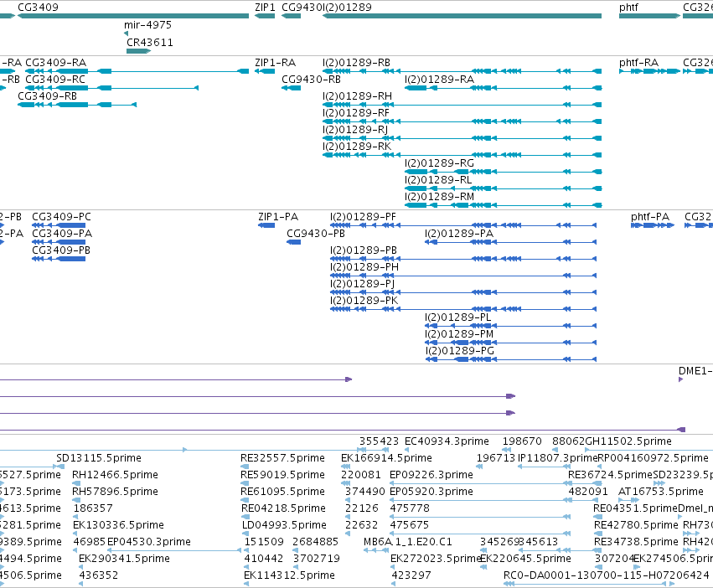The height and width of the screenshot is (588, 713).
Task: Select the CG3409 gene label
Action: pos(38,8)
